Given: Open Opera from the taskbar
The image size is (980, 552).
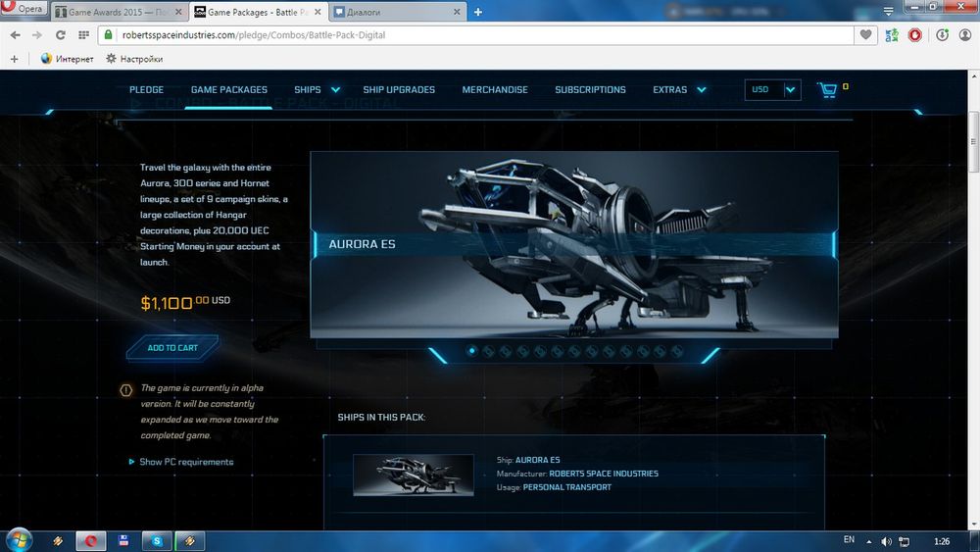Looking at the screenshot, I should (90, 541).
